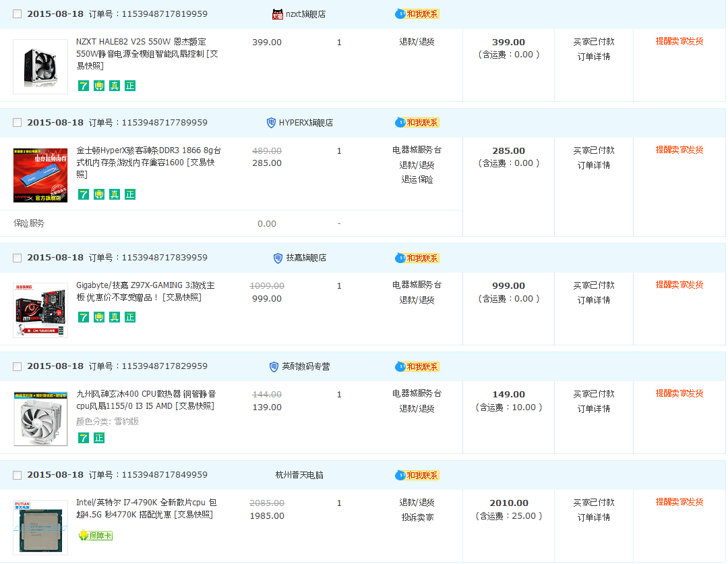Screen dimensions: 728x564
Task: Click the 正 badge under NZXT HALE82
Action: click(130, 86)
